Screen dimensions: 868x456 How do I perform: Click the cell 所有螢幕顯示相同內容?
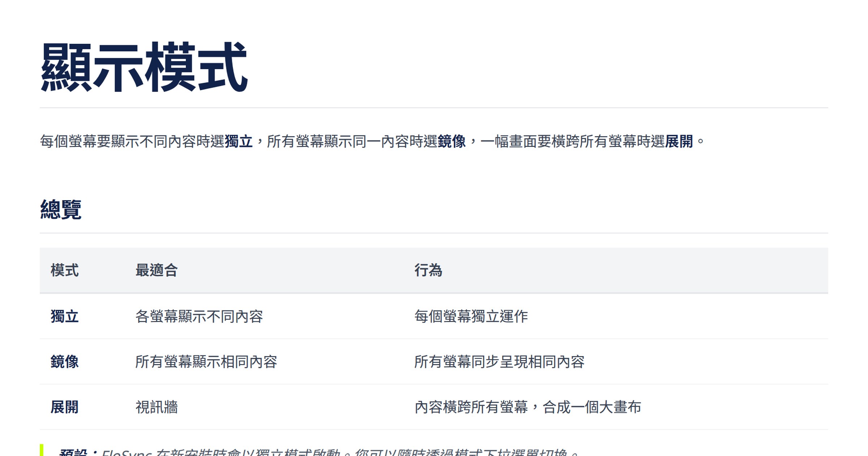206,362
